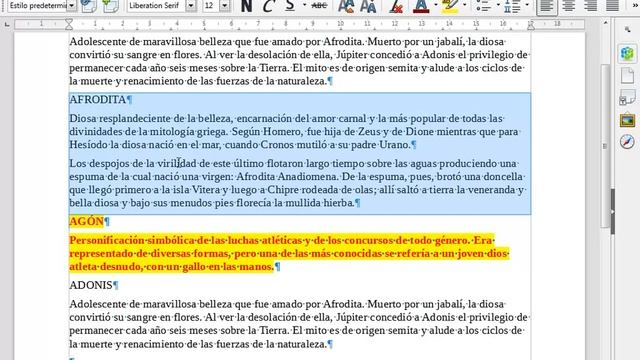
Task: Set paragraph alignment to justified
Action: [612, 6]
